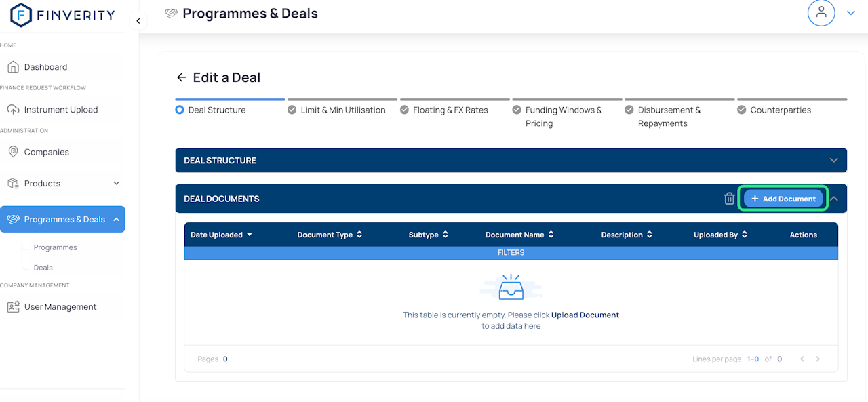Click the trash icon in Deal Documents

click(x=729, y=199)
